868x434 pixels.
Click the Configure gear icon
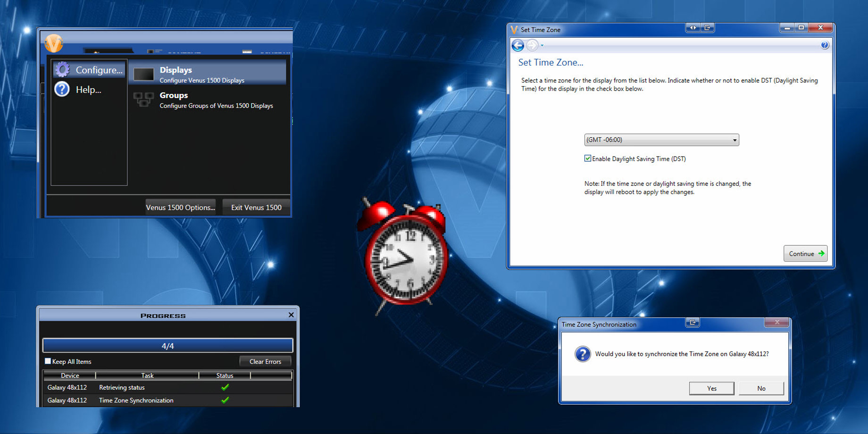point(62,70)
